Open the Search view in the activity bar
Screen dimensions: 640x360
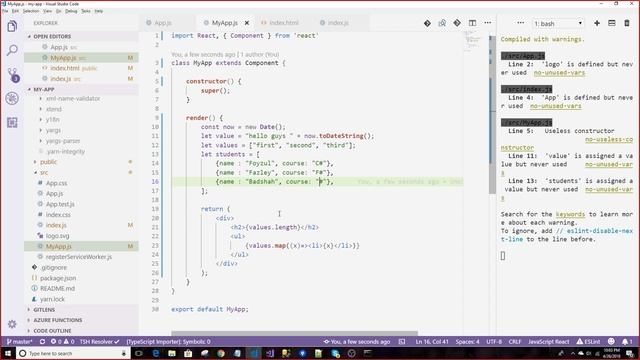tap(12, 50)
